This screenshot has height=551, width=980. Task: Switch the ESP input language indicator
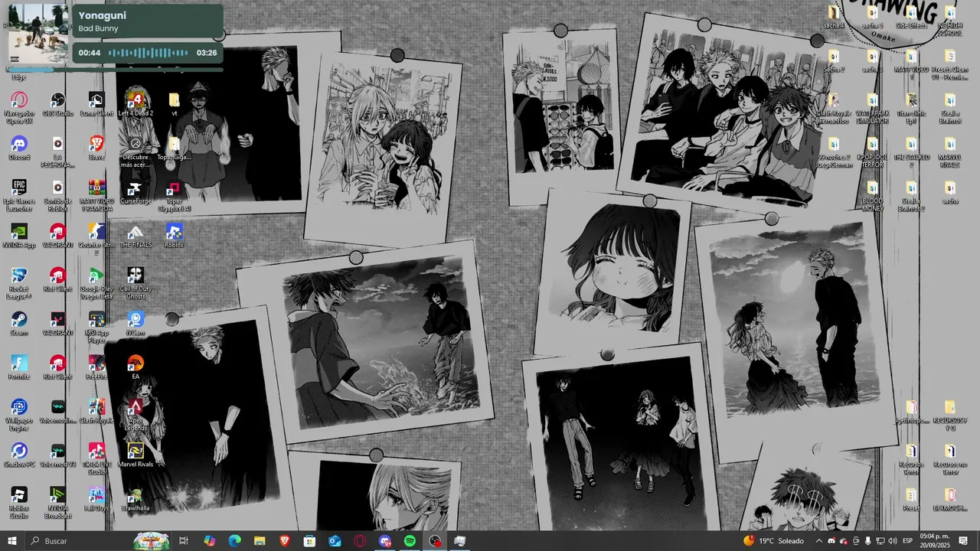pyautogui.click(x=906, y=541)
